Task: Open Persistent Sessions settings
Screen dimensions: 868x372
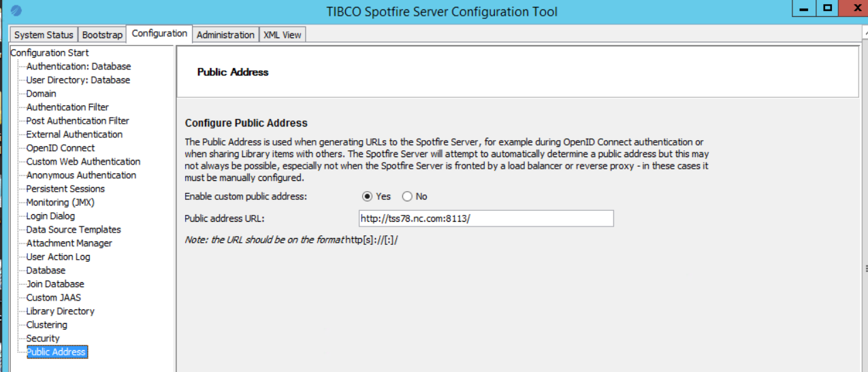Action: (65, 189)
